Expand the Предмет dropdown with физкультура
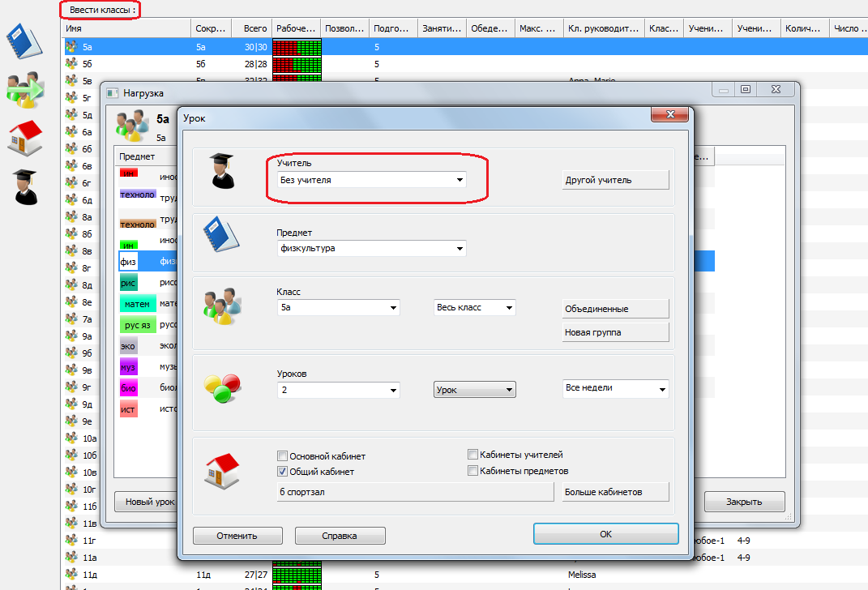 click(371, 249)
